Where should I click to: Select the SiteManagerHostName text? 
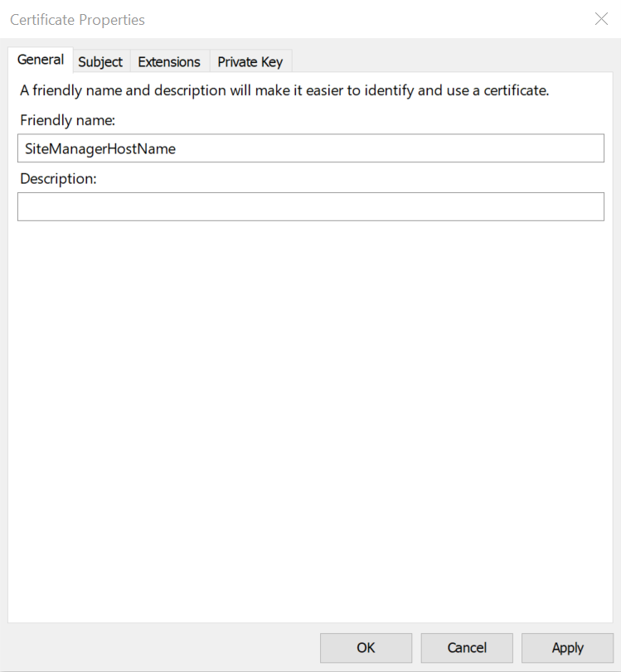pos(99,149)
